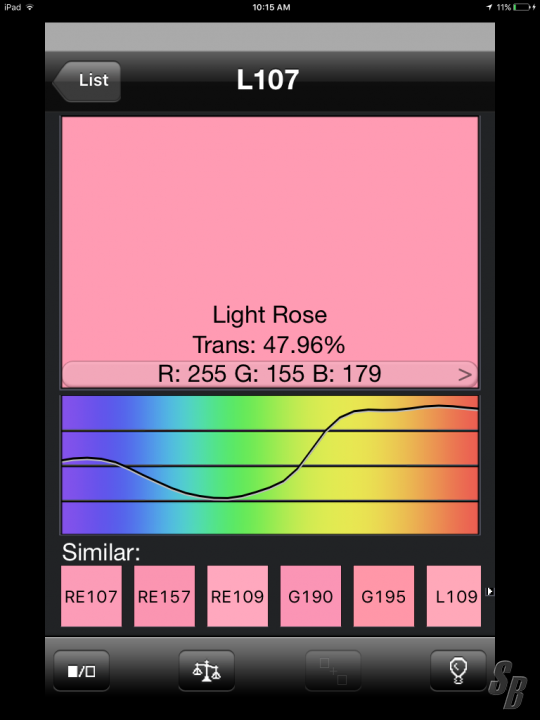The width and height of the screenshot is (540, 720).
Task: Select the L109 similar color swatch
Action: tap(454, 596)
